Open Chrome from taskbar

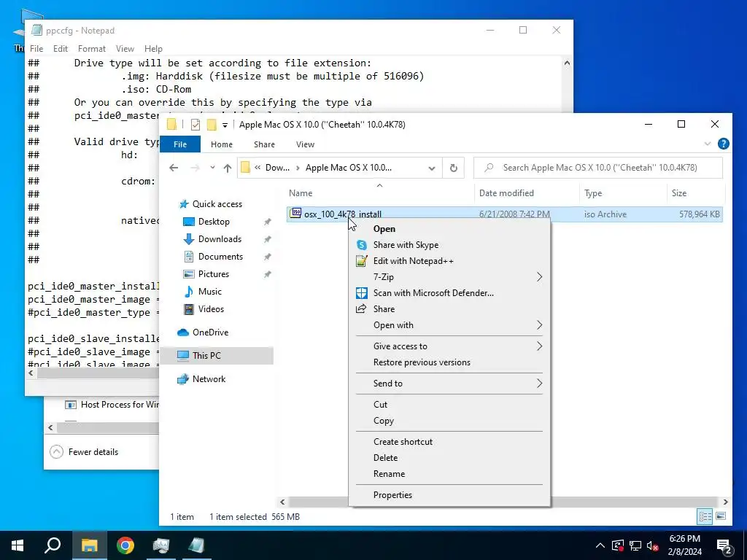[125, 545]
